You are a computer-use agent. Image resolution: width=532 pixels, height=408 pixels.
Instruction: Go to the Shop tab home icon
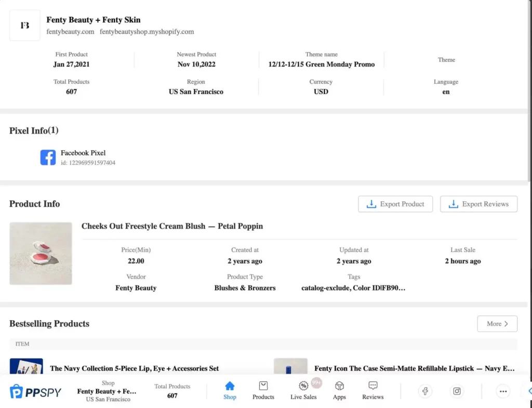(230, 386)
